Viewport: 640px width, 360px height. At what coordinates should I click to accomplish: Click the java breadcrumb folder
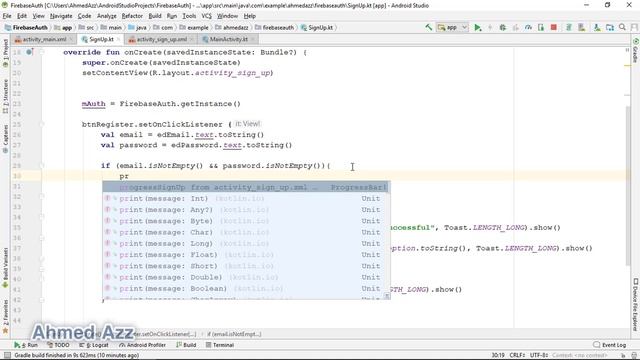pyautogui.click(x=138, y=28)
